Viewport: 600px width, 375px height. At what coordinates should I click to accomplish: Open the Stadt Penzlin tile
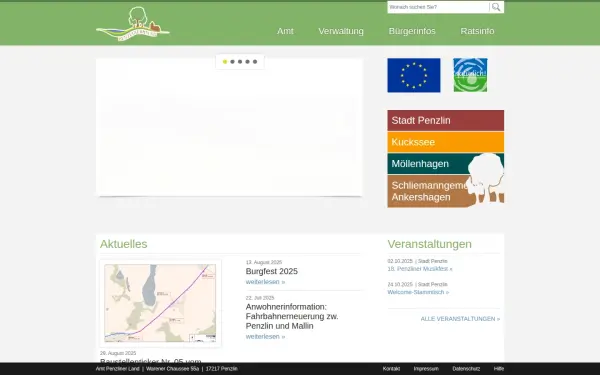445,121
